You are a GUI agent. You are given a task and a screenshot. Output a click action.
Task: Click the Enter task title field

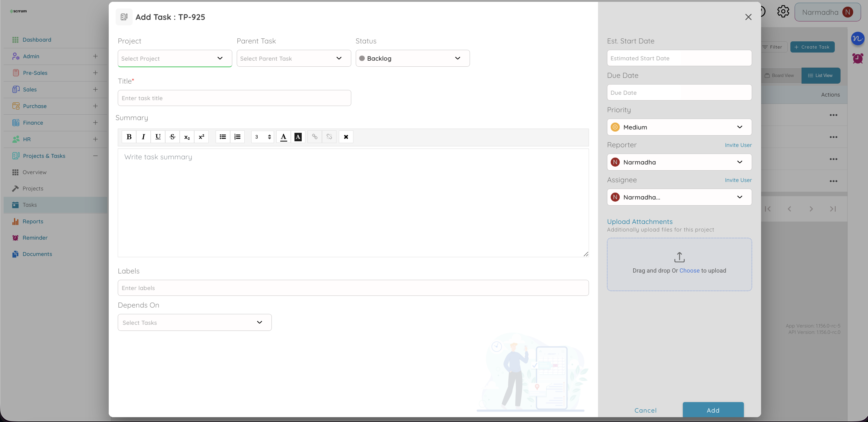234,98
